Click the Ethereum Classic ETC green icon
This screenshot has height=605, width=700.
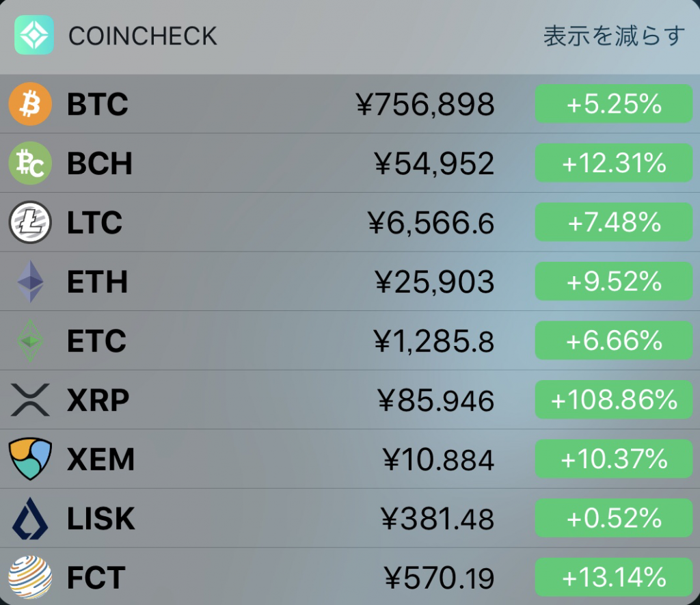coord(30,340)
